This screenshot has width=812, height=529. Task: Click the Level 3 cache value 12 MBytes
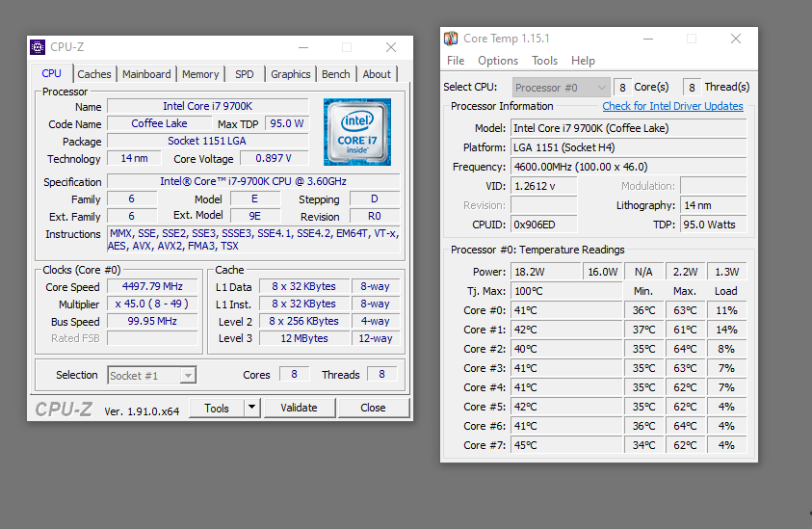(x=304, y=338)
